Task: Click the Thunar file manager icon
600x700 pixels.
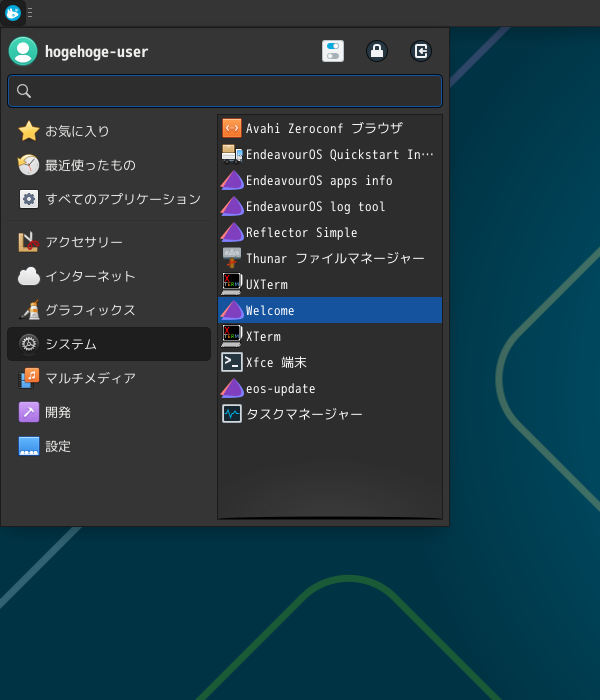Action: [x=232, y=258]
